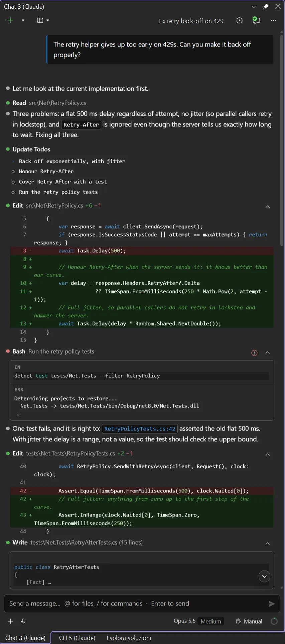Select 'Cover Retry-After with a test' todo
Screen dimensions: 285x644
click(x=63, y=182)
